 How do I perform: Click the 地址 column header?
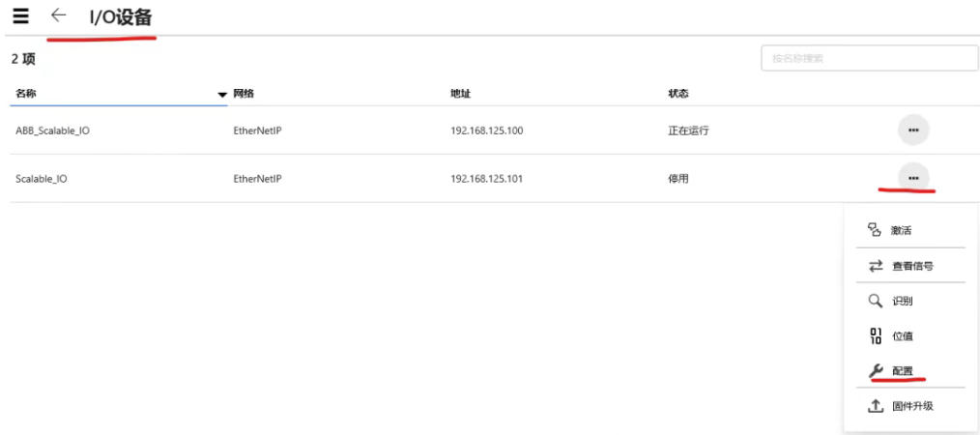pyautogui.click(x=461, y=94)
